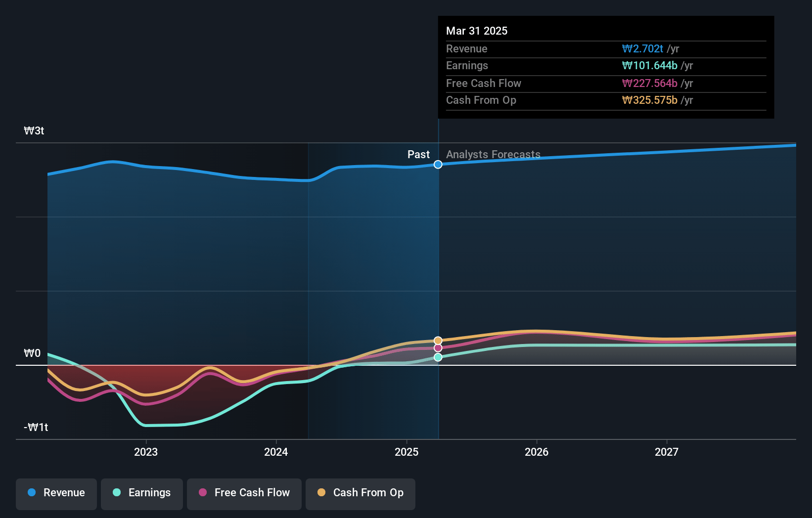Toggle the Cash From Op legend button
Screen dimensions: 812x518
[x=361, y=494]
